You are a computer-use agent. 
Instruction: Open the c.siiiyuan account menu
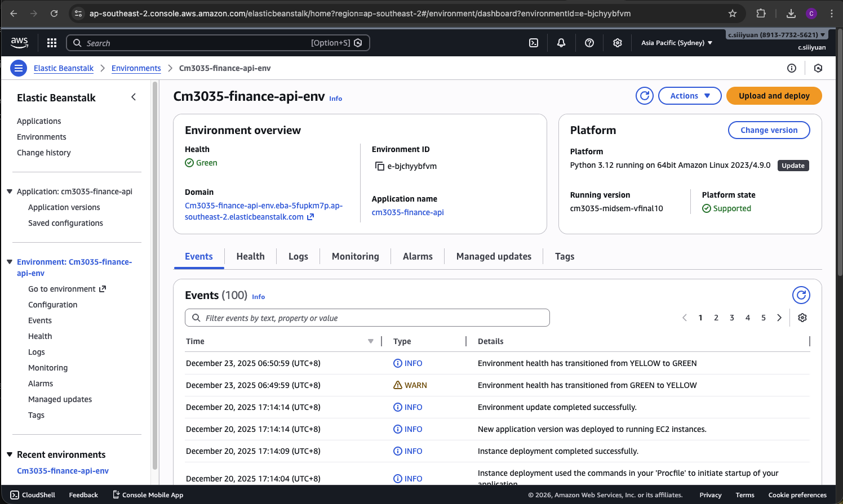click(x=777, y=35)
